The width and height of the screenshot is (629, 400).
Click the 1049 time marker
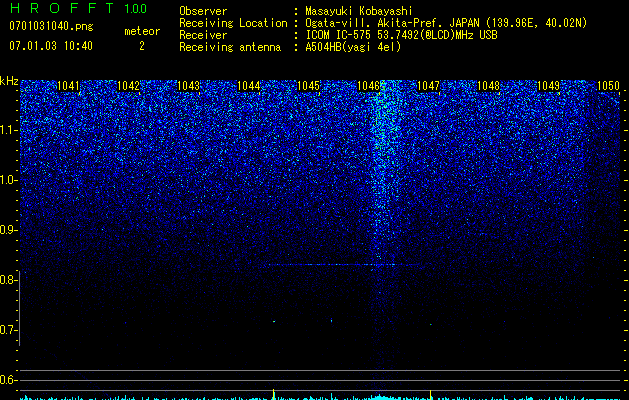548,86
